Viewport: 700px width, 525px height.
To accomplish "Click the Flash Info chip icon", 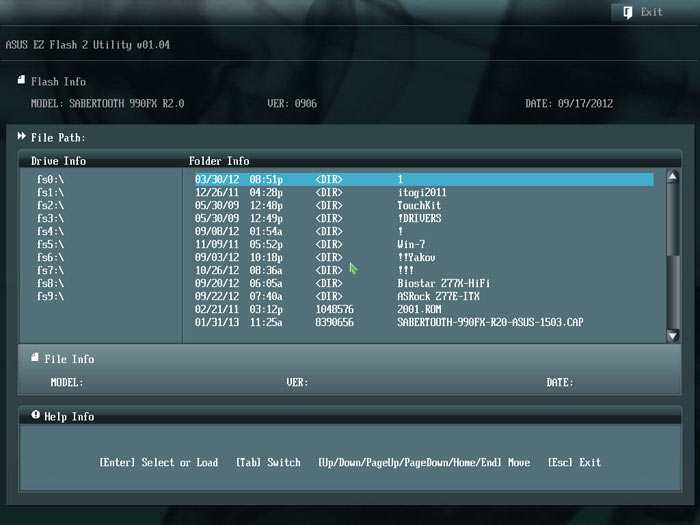I will [21, 80].
